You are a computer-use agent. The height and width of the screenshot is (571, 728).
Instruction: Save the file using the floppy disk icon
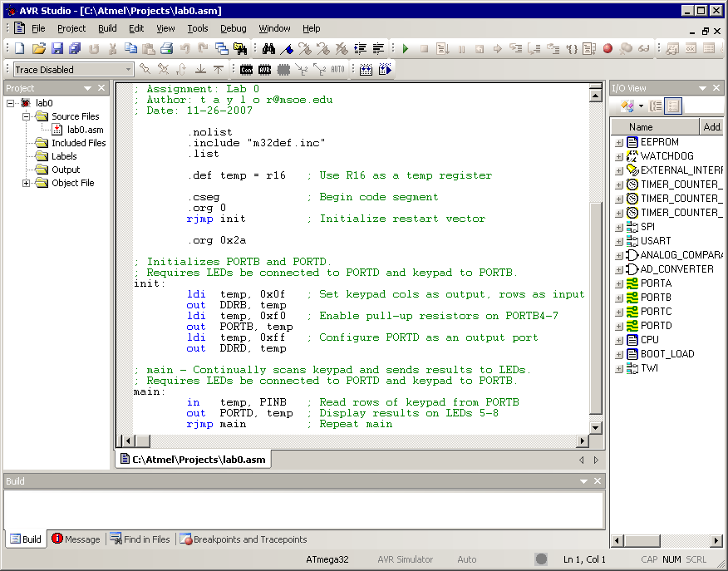57,48
